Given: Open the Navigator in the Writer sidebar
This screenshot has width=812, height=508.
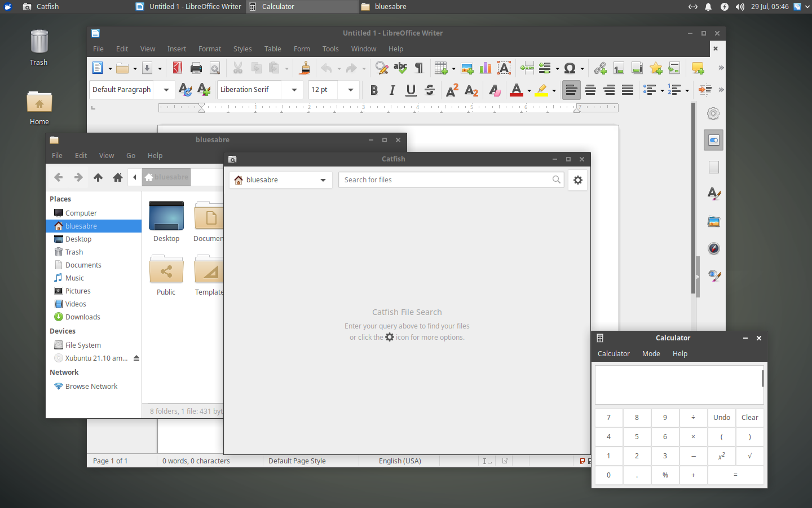Looking at the screenshot, I should click(713, 248).
